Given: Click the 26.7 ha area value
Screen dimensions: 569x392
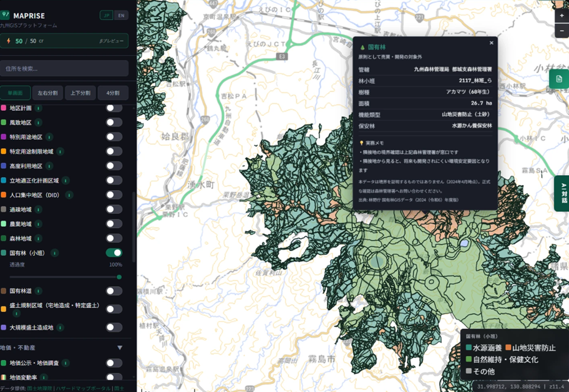Looking at the screenshot, I should click(482, 103).
